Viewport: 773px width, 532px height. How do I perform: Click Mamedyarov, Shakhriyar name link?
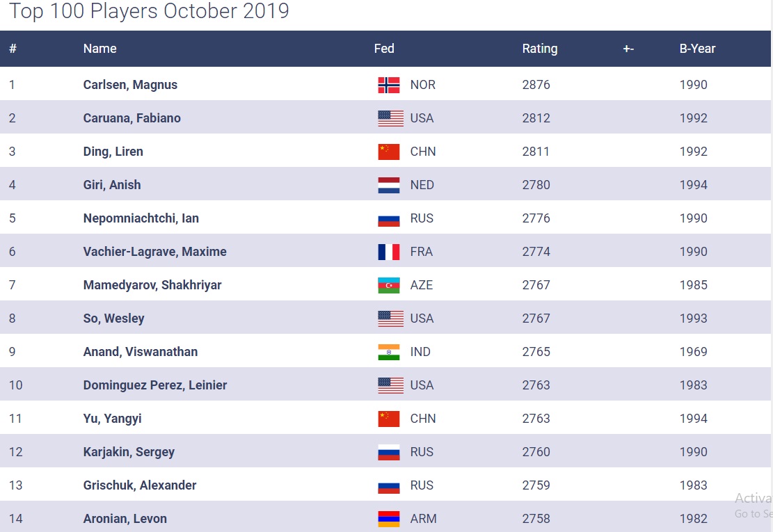tap(152, 285)
